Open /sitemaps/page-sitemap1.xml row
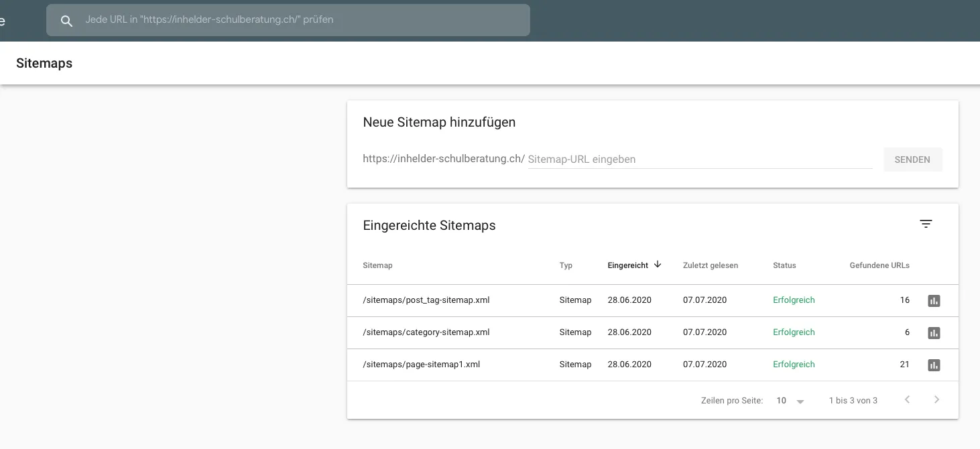 653,365
